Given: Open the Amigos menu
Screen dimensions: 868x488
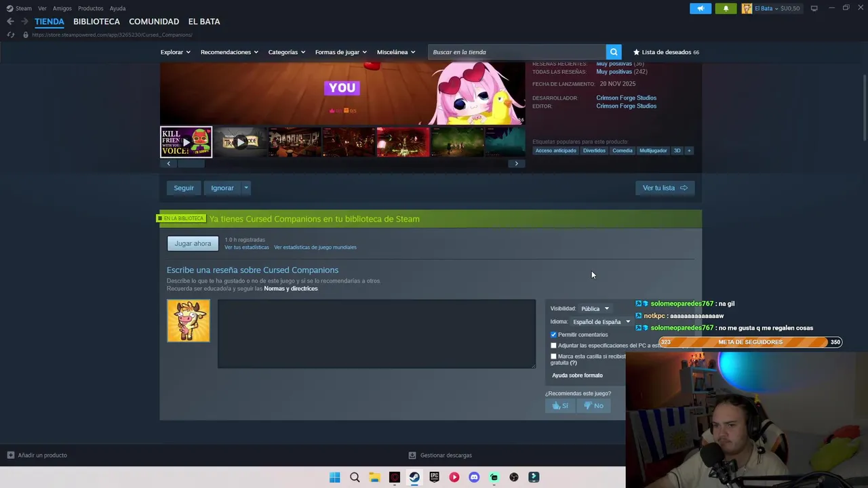Looking at the screenshot, I should [62, 8].
